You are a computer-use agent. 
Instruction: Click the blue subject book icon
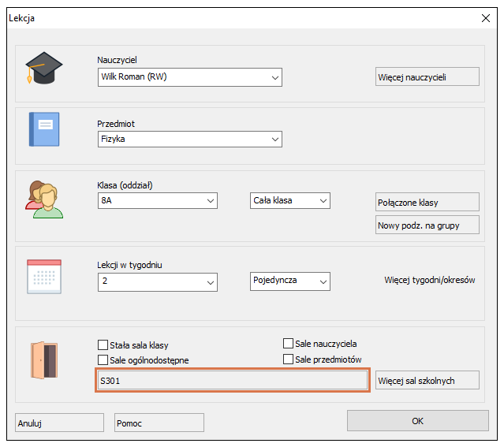44,129
